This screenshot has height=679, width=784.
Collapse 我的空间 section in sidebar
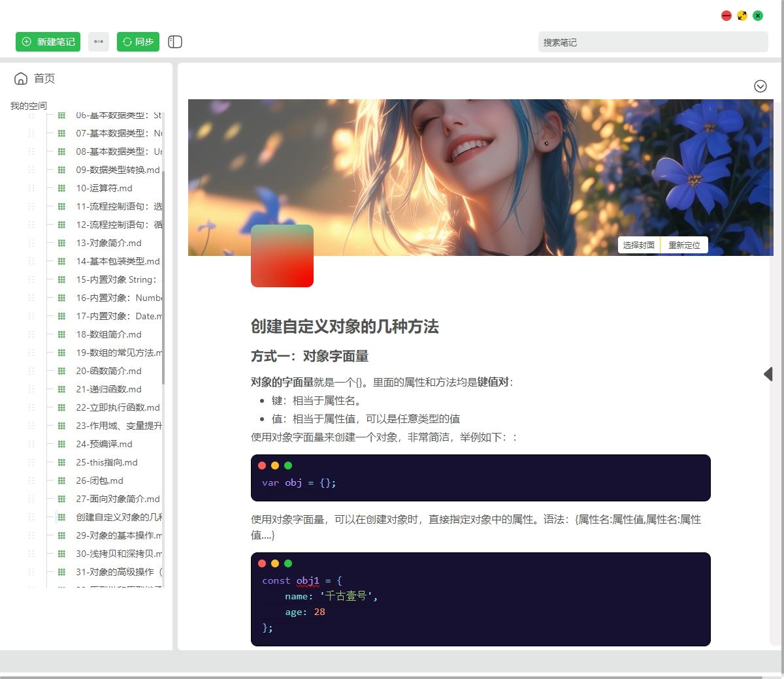pyautogui.click(x=28, y=105)
